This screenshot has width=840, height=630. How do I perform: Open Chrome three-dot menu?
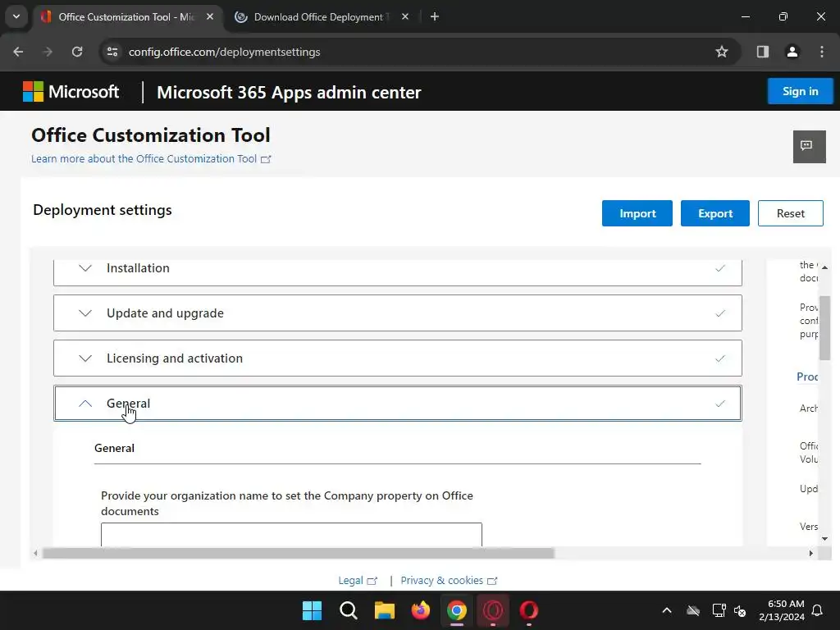[822, 52]
